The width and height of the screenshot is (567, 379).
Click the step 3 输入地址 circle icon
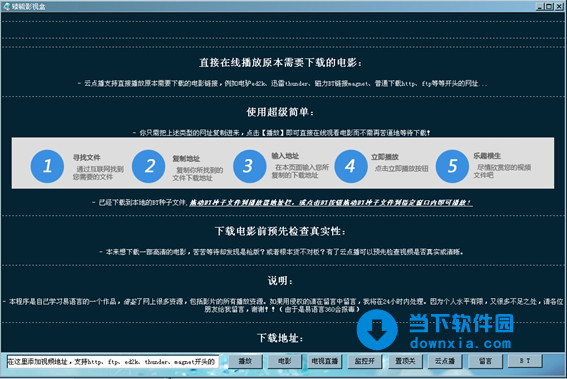(x=250, y=166)
